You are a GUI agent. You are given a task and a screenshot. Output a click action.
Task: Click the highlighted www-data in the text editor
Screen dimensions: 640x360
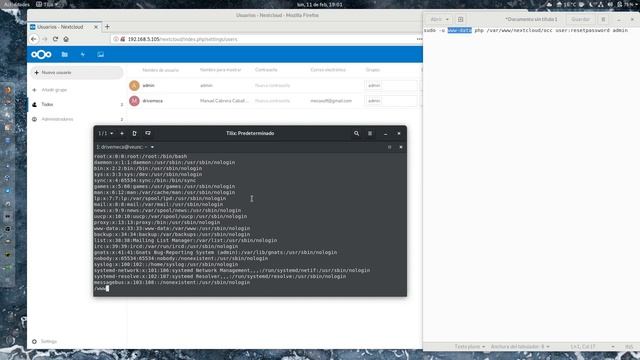point(460,30)
